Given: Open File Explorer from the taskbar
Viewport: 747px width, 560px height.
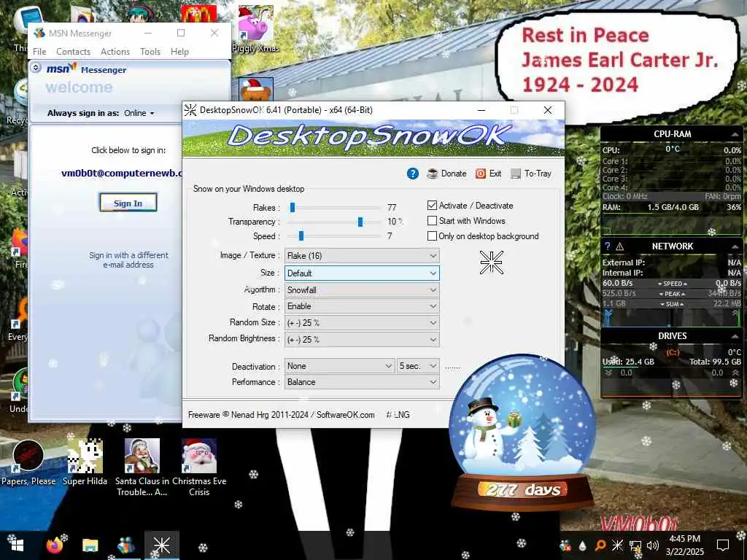Looking at the screenshot, I should click(x=90, y=545).
